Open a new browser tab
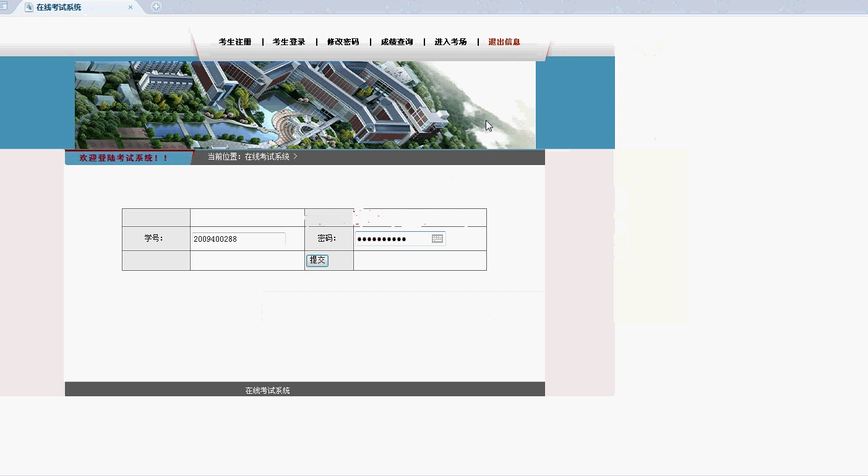Viewport: 868px width, 476px height. point(156,7)
